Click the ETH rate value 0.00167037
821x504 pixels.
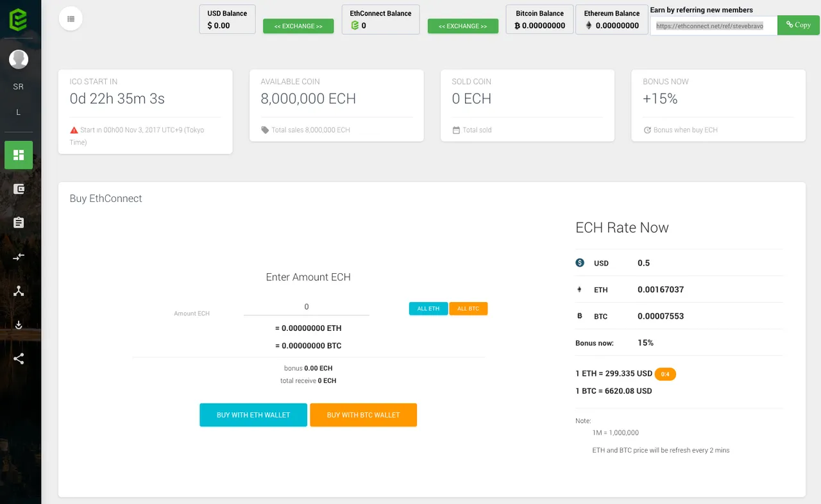(661, 290)
